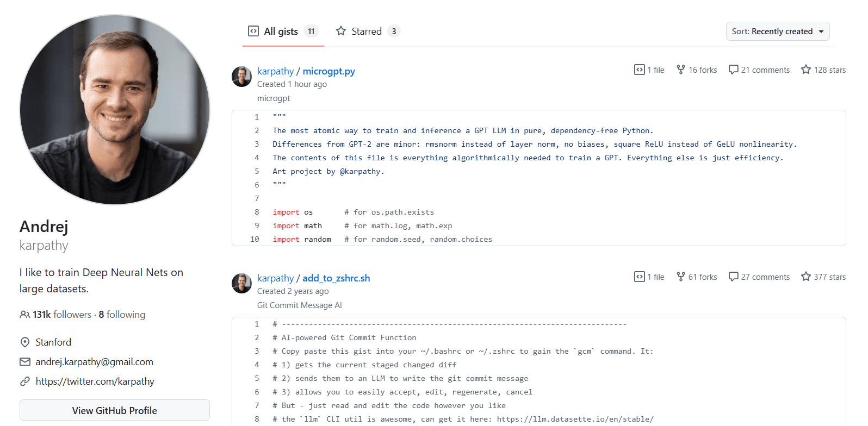This screenshot has height=426, width=868.
Task: Click the location pin icon beside Stanford
Action: point(25,342)
